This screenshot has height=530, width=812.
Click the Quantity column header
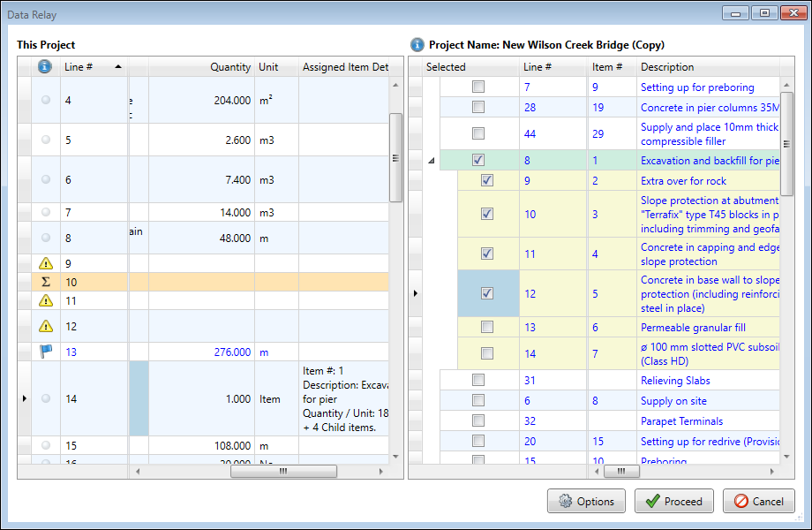pos(229,67)
